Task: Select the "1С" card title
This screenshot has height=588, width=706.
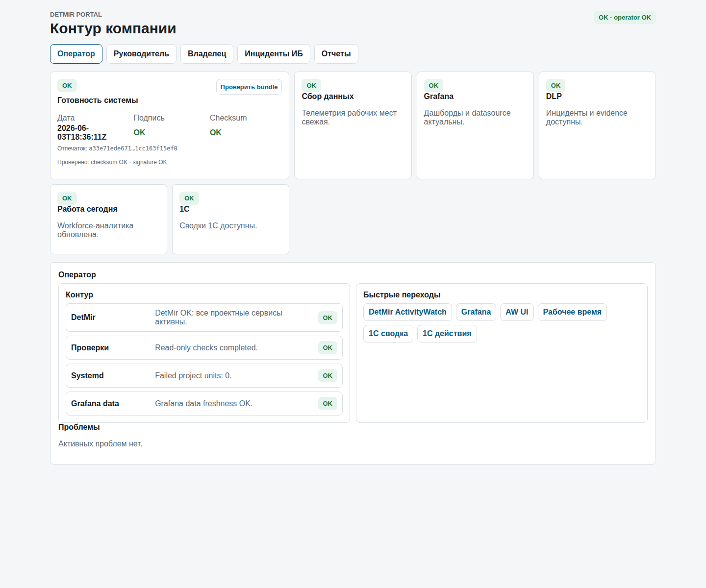Action: click(184, 209)
